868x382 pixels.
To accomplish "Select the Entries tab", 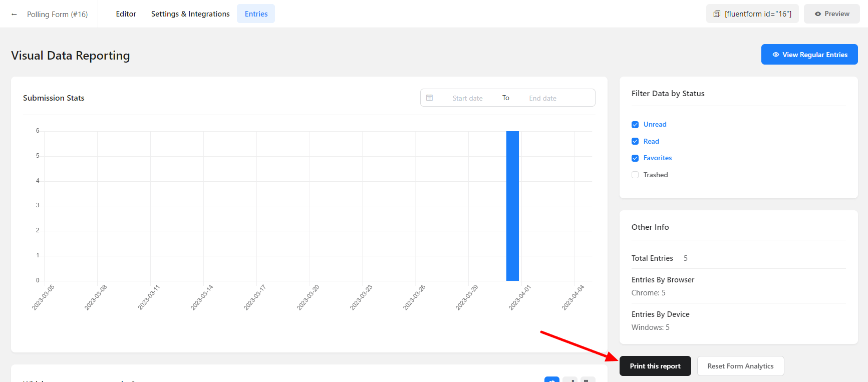I will (256, 14).
